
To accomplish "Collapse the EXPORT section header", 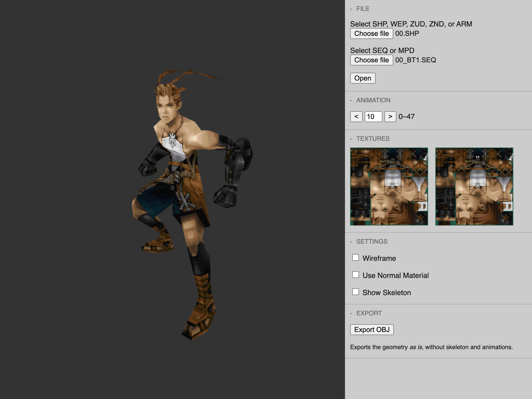I will click(369, 313).
